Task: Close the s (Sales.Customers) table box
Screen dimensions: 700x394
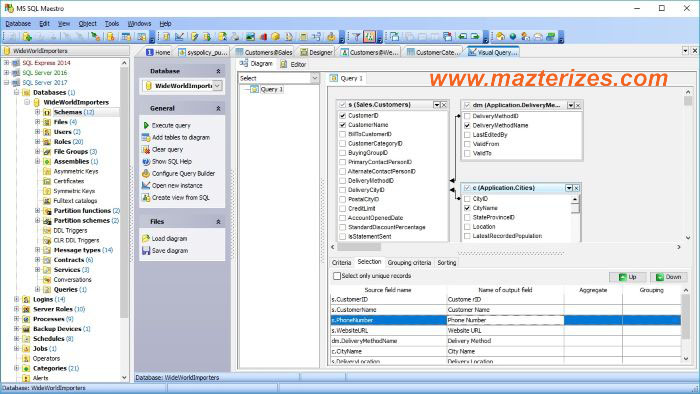Action: point(444,105)
